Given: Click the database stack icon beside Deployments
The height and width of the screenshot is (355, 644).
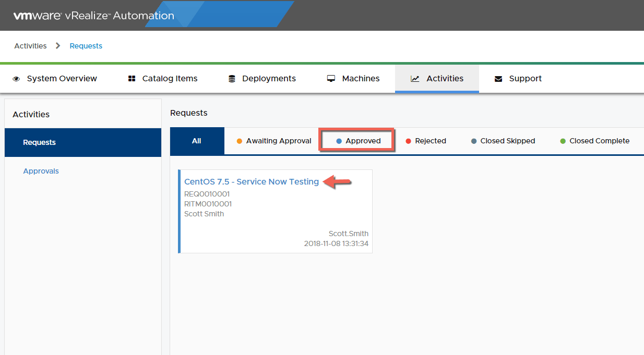Looking at the screenshot, I should [232, 79].
